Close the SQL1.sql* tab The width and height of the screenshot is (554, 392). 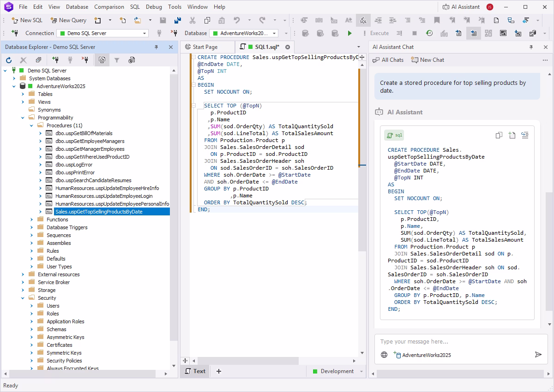288,47
